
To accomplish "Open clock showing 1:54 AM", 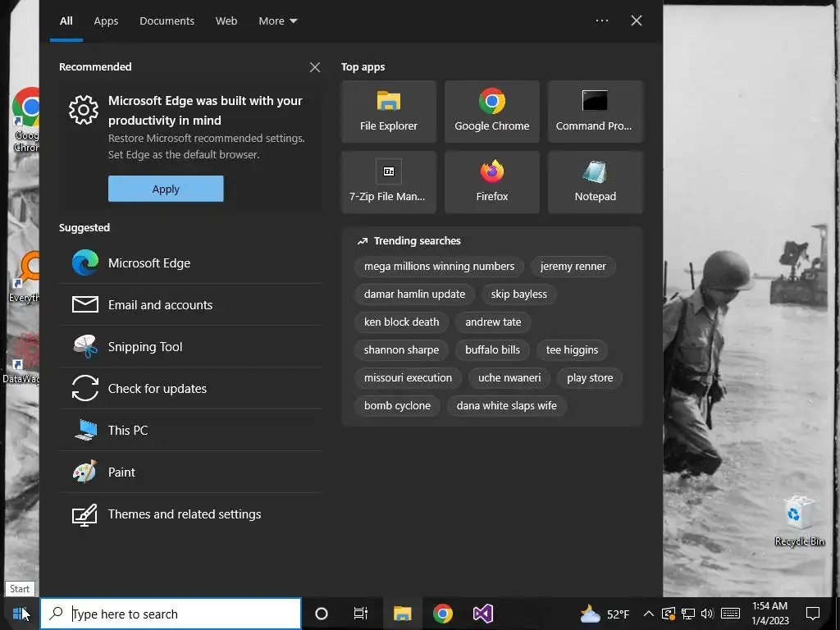I will point(769,614).
